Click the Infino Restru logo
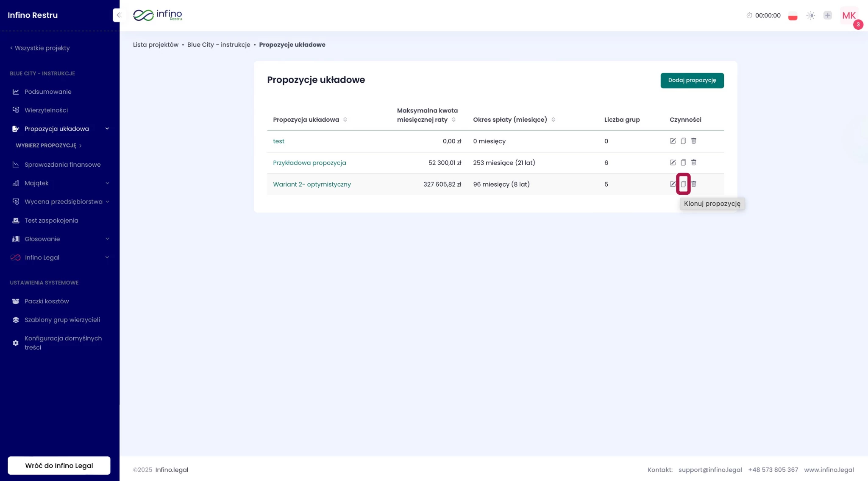Screen dimensions: 868x481 [x=157, y=15]
